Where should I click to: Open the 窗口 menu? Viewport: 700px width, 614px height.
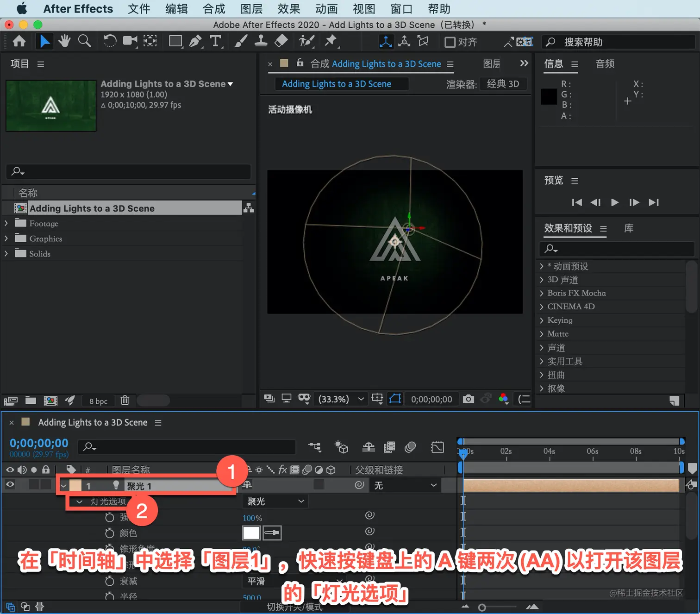point(401,9)
